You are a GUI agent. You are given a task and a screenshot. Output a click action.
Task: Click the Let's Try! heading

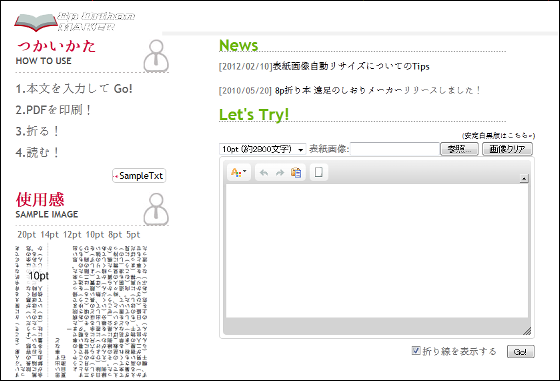click(254, 115)
